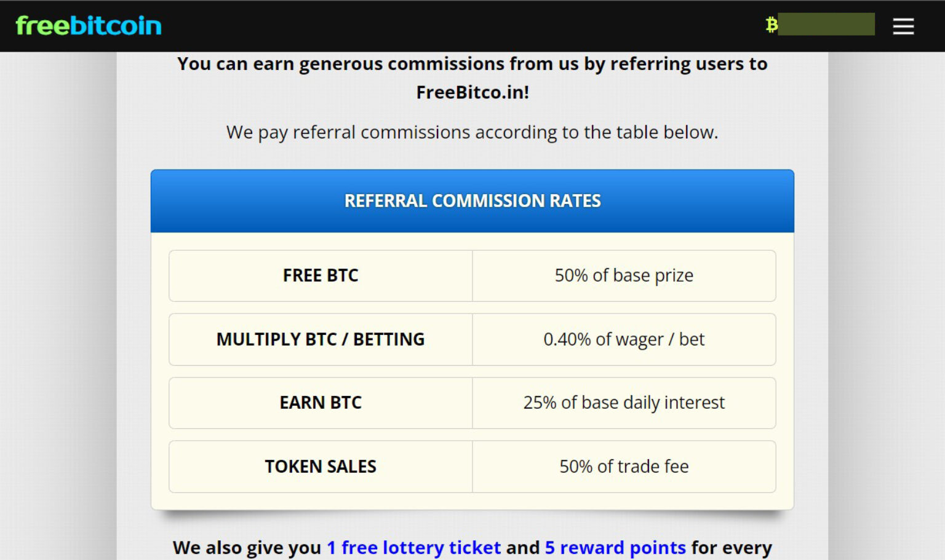Expand the hamburger menu at top right
The image size is (945, 560).
click(903, 26)
